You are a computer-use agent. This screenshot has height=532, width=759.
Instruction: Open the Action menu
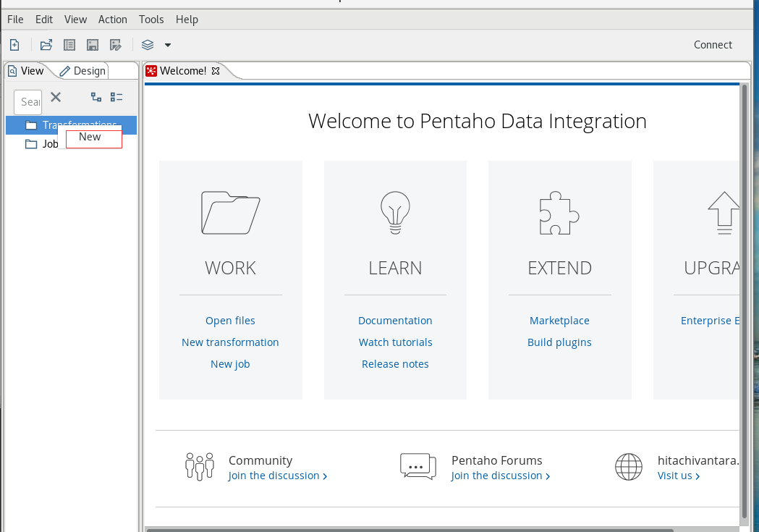113,20
